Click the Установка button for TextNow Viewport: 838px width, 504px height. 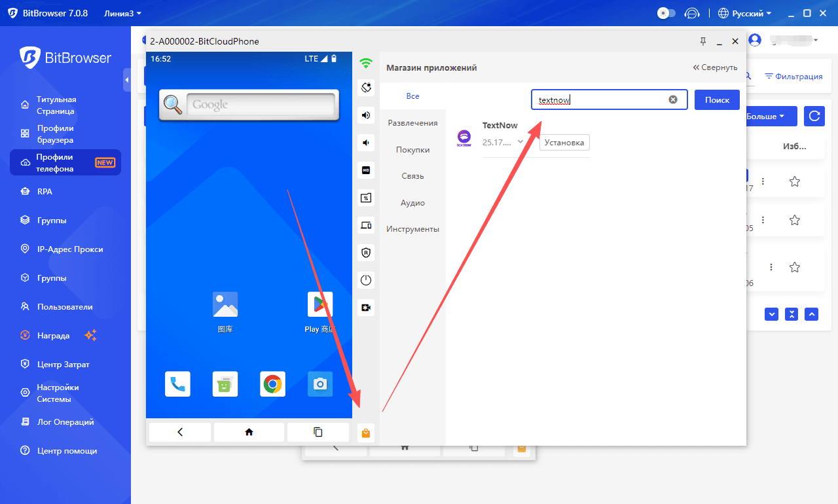click(564, 143)
